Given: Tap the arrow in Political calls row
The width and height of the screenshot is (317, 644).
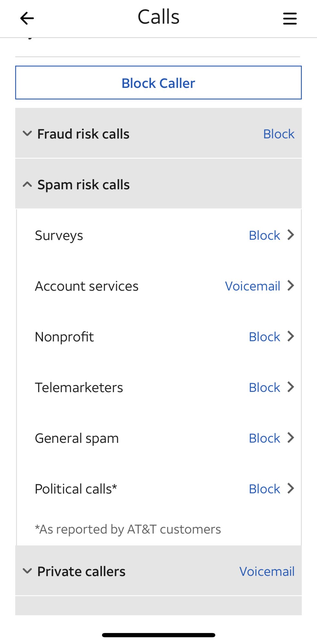Looking at the screenshot, I should pyautogui.click(x=291, y=488).
